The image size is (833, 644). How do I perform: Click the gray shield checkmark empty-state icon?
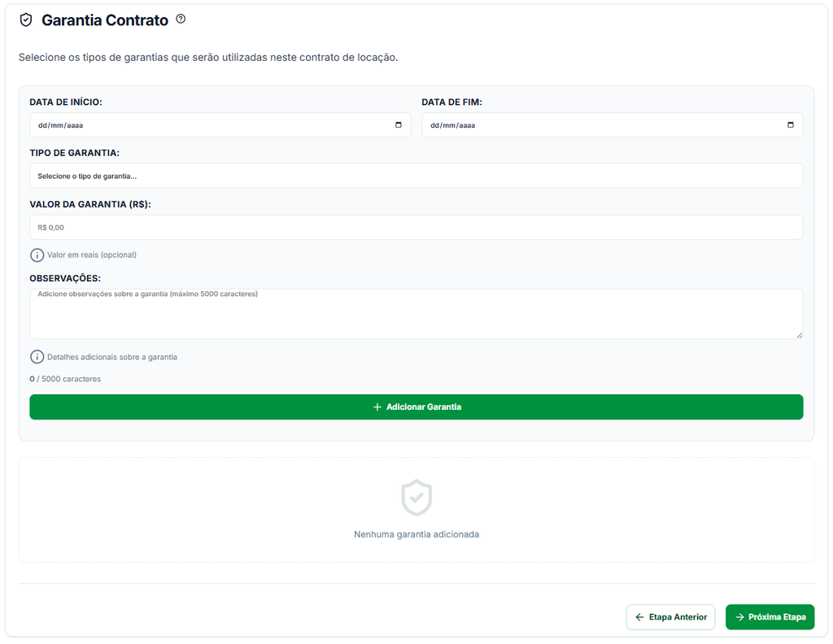[416, 498]
